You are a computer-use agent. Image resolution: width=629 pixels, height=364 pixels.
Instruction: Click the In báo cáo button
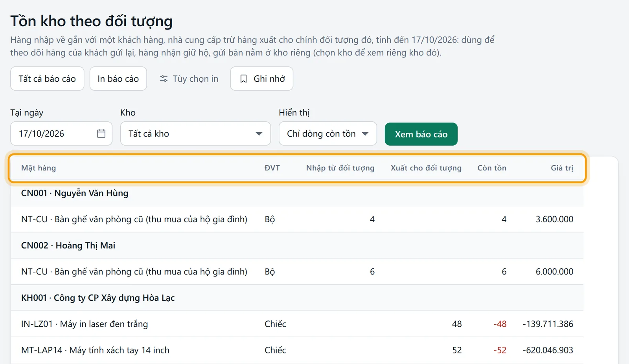tap(118, 79)
